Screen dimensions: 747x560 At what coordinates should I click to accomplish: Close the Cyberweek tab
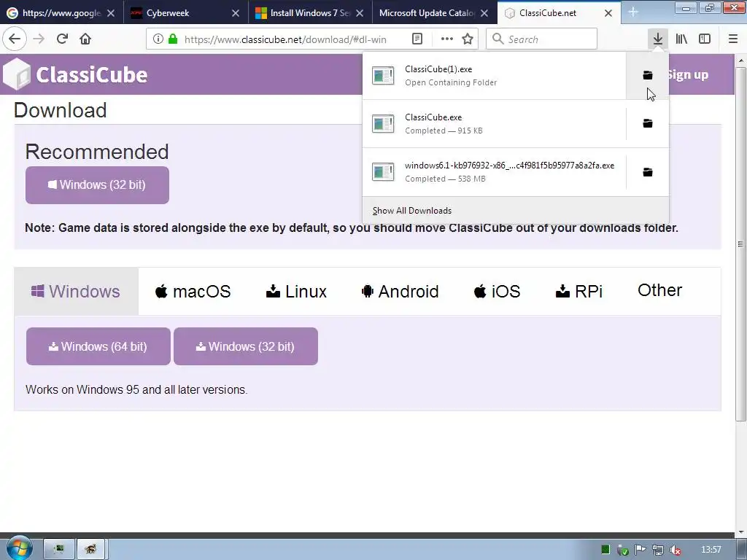[236, 13]
